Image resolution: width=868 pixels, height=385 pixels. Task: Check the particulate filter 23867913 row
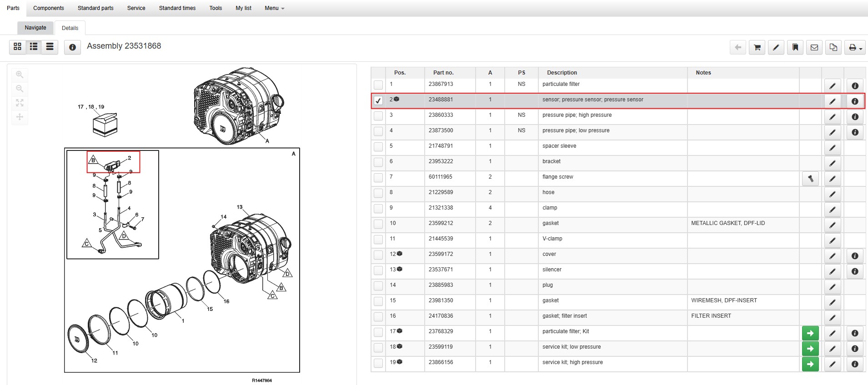(x=378, y=85)
